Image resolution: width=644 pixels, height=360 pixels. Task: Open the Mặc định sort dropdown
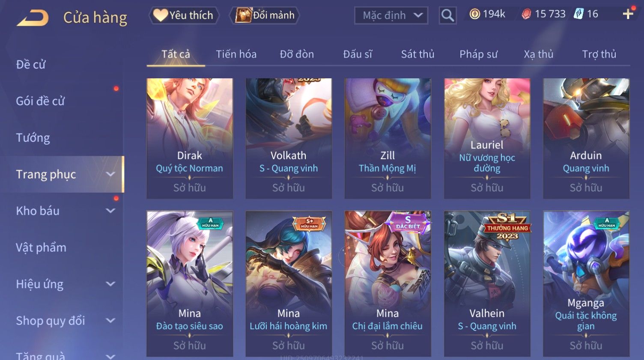coord(391,15)
